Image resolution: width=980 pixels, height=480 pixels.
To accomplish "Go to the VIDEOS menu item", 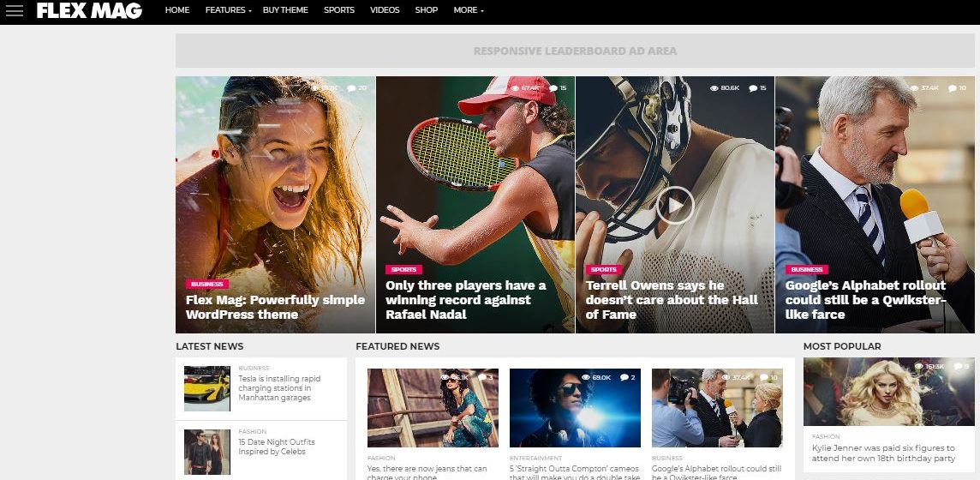I will click(x=385, y=10).
